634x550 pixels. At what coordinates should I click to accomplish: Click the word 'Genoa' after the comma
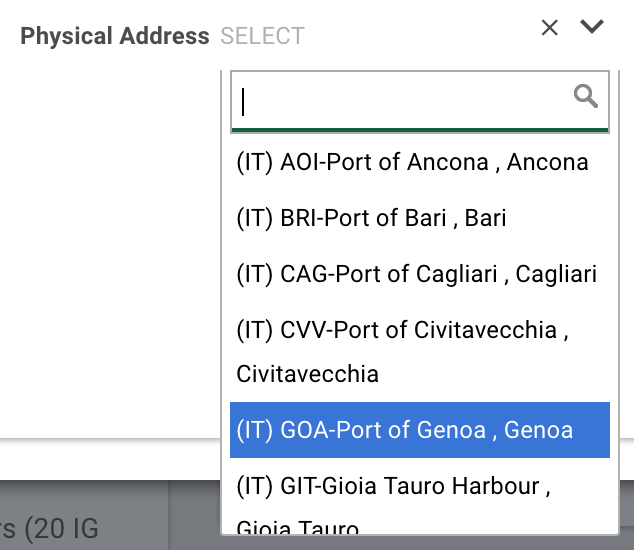(x=538, y=430)
